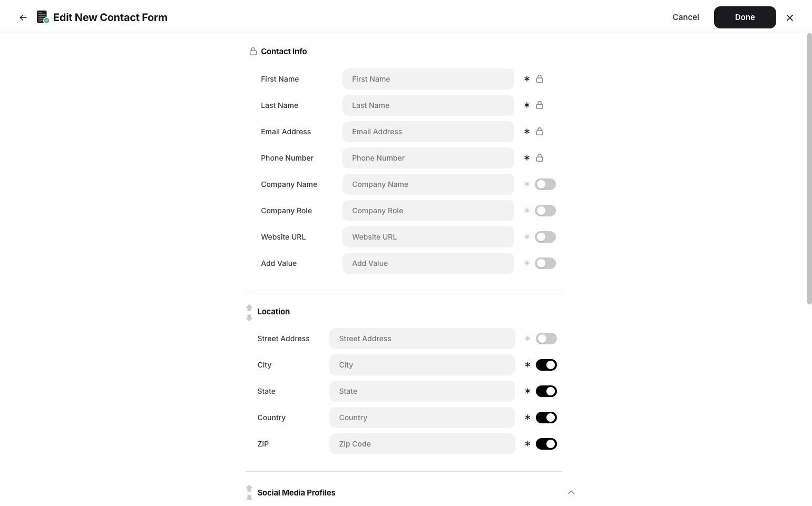Image resolution: width=812 pixels, height=506 pixels.
Task: Enable the Street Address toggle
Action: [x=546, y=339]
